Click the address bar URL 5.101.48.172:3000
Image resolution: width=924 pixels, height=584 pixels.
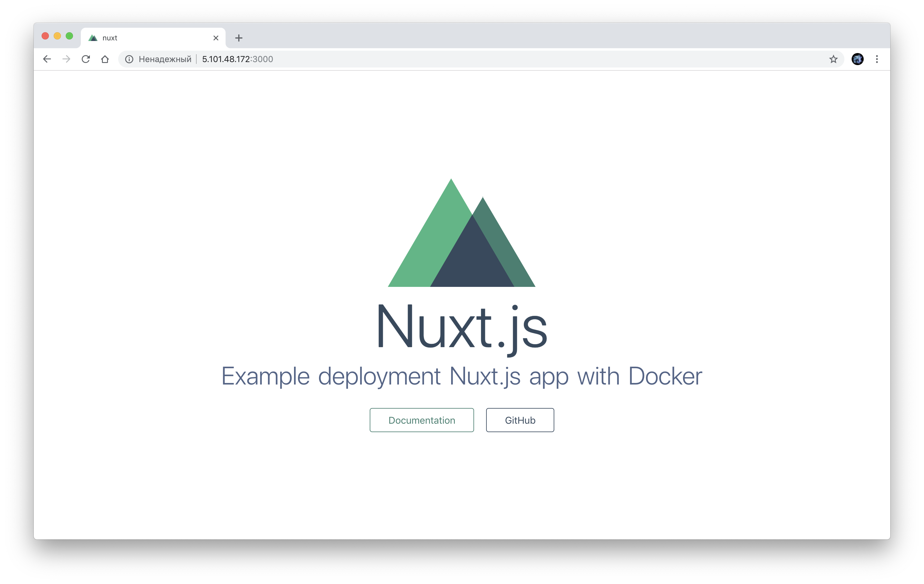pos(238,59)
